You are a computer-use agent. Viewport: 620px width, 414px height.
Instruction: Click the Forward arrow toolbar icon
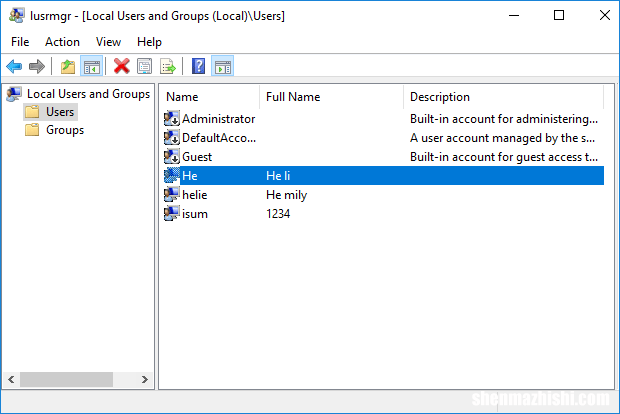pyautogui.click(x=37, y=67)
